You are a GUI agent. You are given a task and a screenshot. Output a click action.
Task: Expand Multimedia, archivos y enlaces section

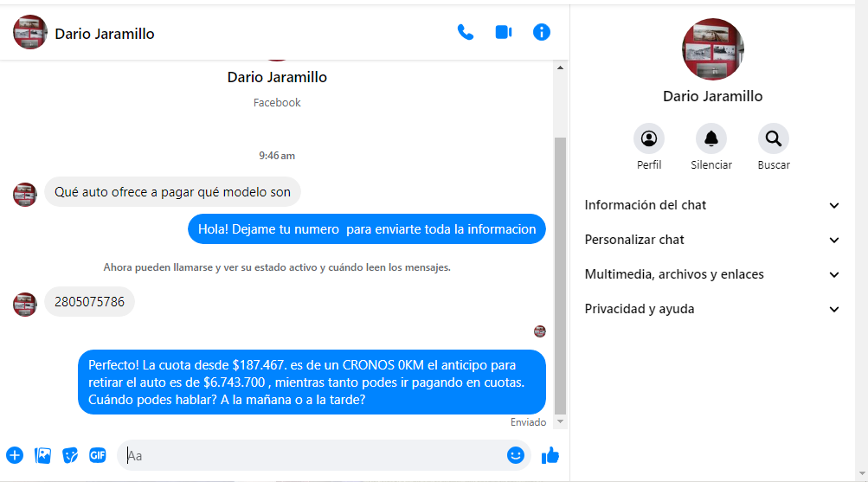coord(712,274)
